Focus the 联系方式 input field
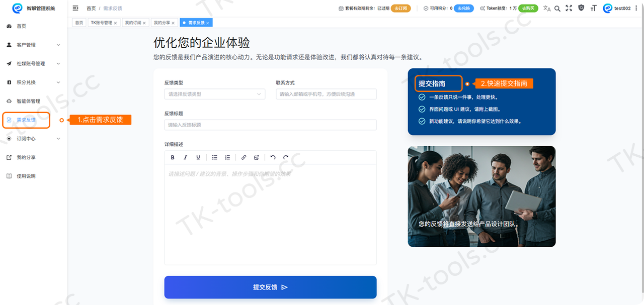This screenshot has height=305, width=644. pos(326,94)
